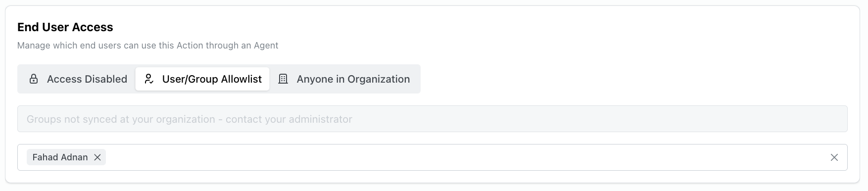The width and height of the screenshot is (868, 191).
Task: Choose the Anyone in Organization option
Action: click(344, 79)
